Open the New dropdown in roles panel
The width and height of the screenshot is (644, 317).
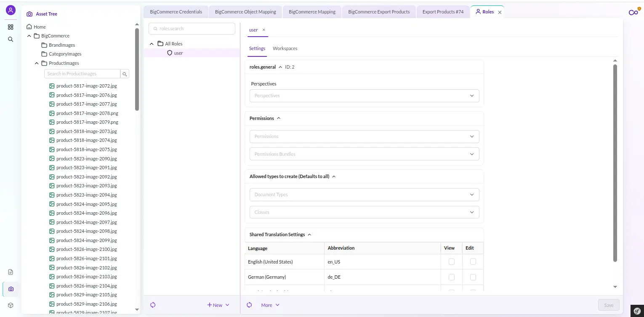coord(218,305)
